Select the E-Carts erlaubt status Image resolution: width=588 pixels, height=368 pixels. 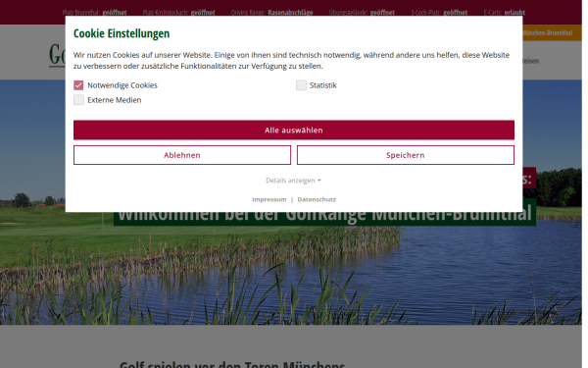pyautogui.click(x=505, y=13)
